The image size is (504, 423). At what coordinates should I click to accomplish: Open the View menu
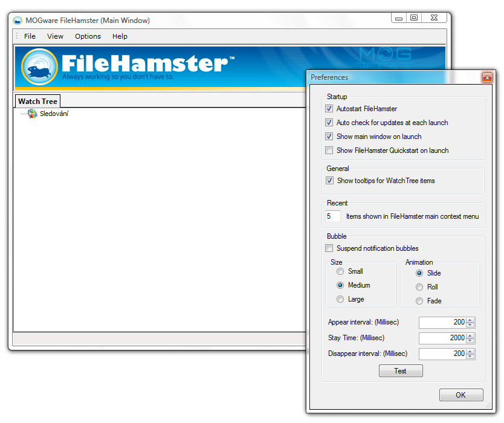click(x=55, y=36)
